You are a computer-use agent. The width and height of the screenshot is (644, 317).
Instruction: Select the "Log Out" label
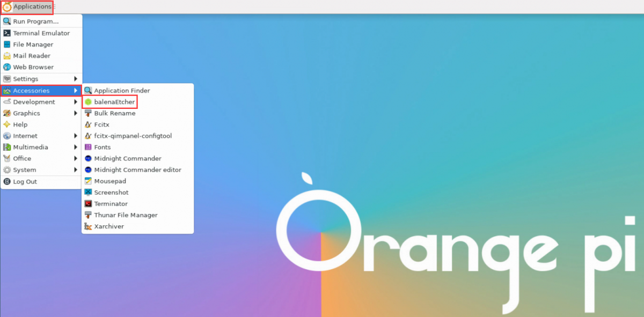25,182
